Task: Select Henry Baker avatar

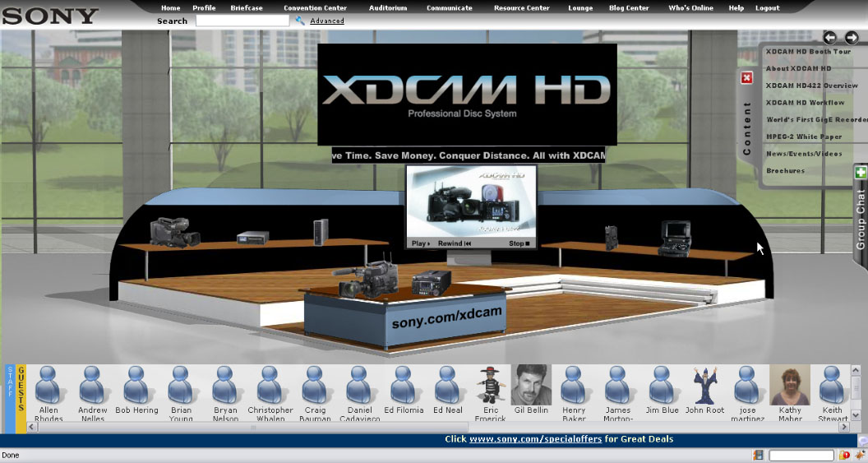Action: (x=574, y=384)
